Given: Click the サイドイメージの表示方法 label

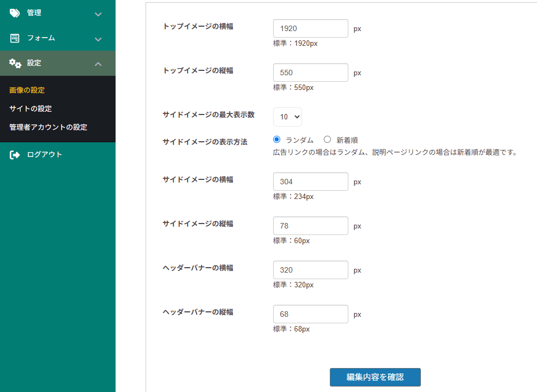Looking at the screenshot, I should point(205,142).
